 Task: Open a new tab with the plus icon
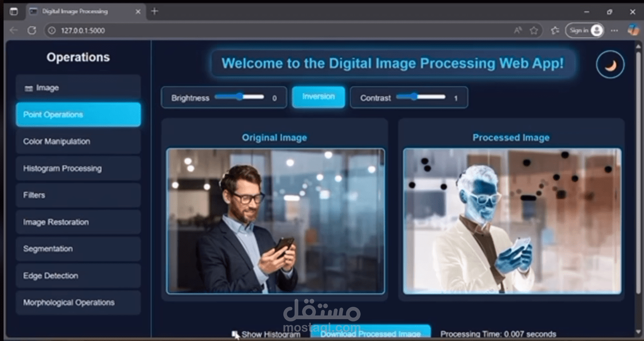(x=154, y=12)
